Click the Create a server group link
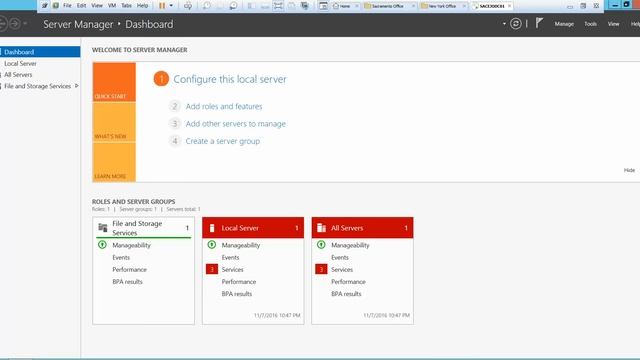The height and width of the screenshot is (360, 640). (x=222, y=141)
